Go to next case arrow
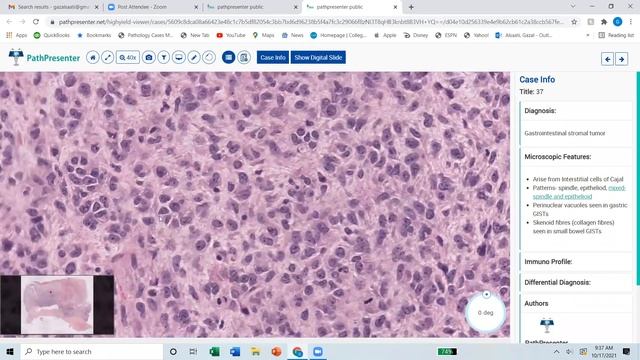Viewport: 640px width, 360px height. [x=621, y=59]
